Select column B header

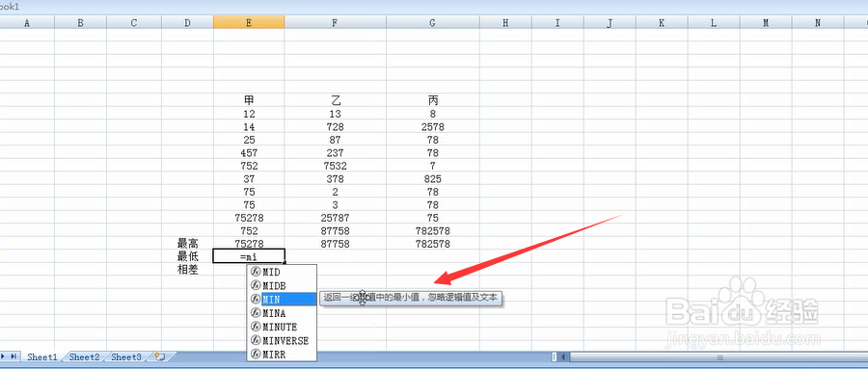[80, 23]
